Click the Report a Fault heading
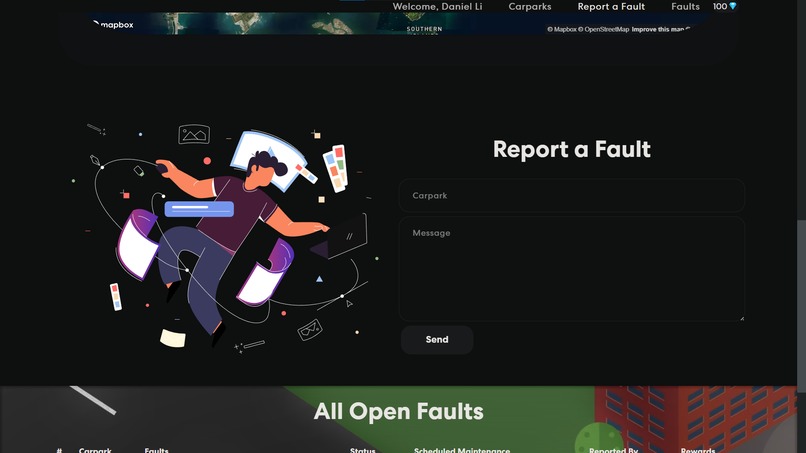Viewport: 806px width, 453px height. [572, 149]
